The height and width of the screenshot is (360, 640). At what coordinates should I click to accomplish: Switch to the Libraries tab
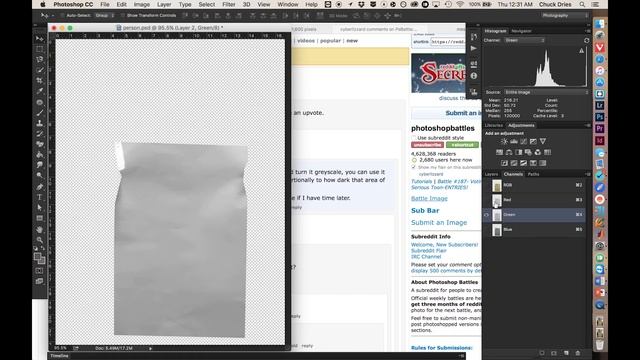(x=493, y=125)
